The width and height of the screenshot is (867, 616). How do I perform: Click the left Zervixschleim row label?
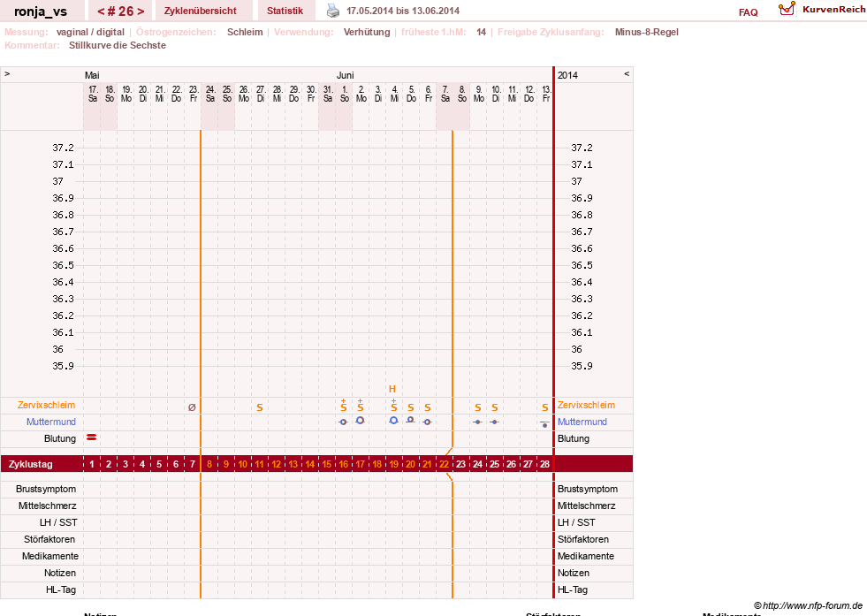[47, 406]
